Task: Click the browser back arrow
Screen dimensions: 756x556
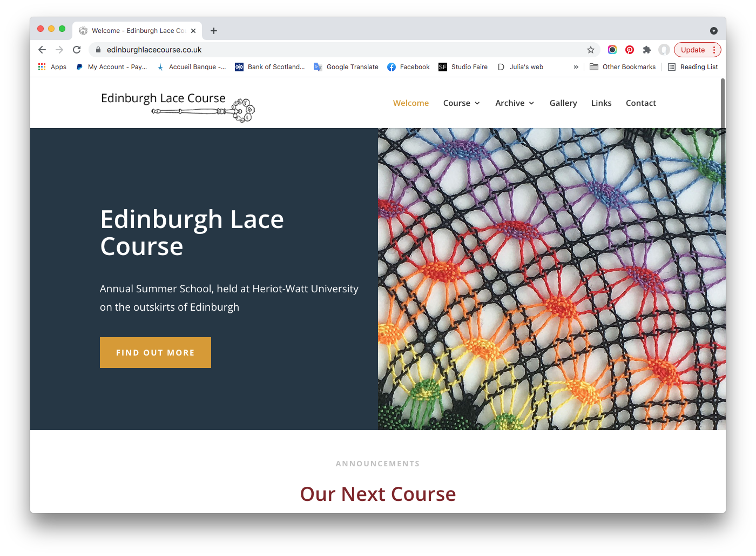Action: click(x=42, y=50)
